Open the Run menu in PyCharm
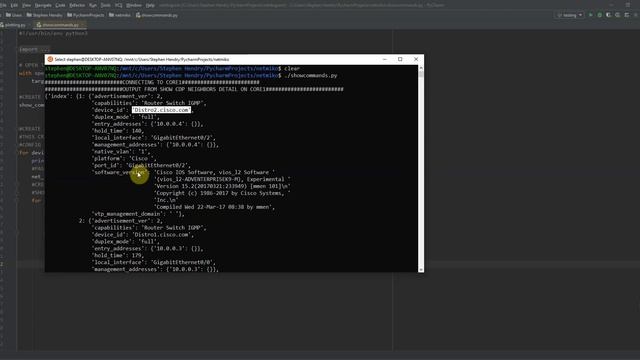 [x=93, y=5]
